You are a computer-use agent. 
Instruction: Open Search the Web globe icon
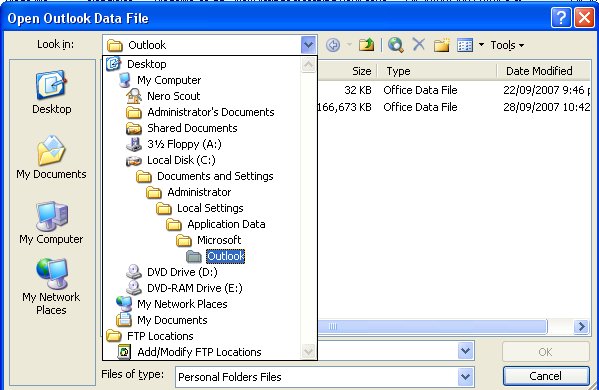pyautogui.click(x=395, y=45)
